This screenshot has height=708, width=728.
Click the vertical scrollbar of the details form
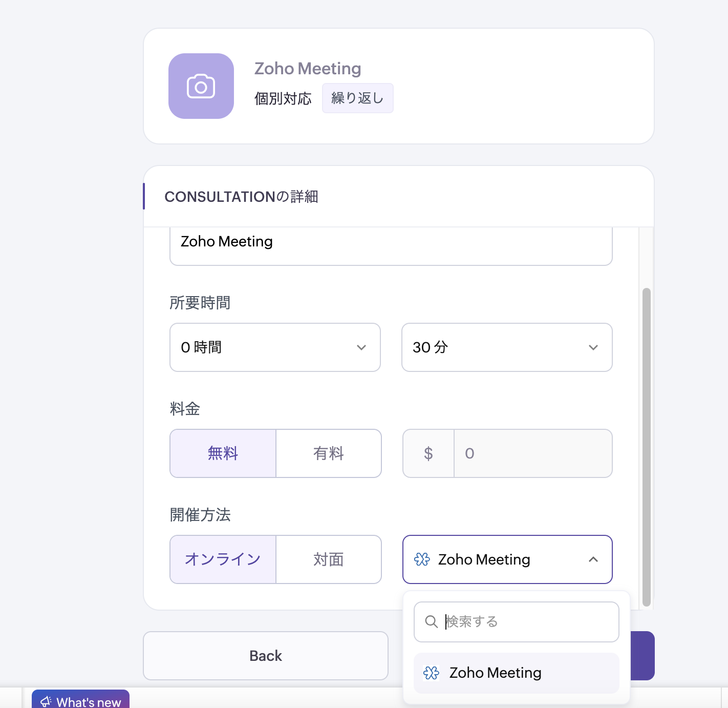click(647, 447)
